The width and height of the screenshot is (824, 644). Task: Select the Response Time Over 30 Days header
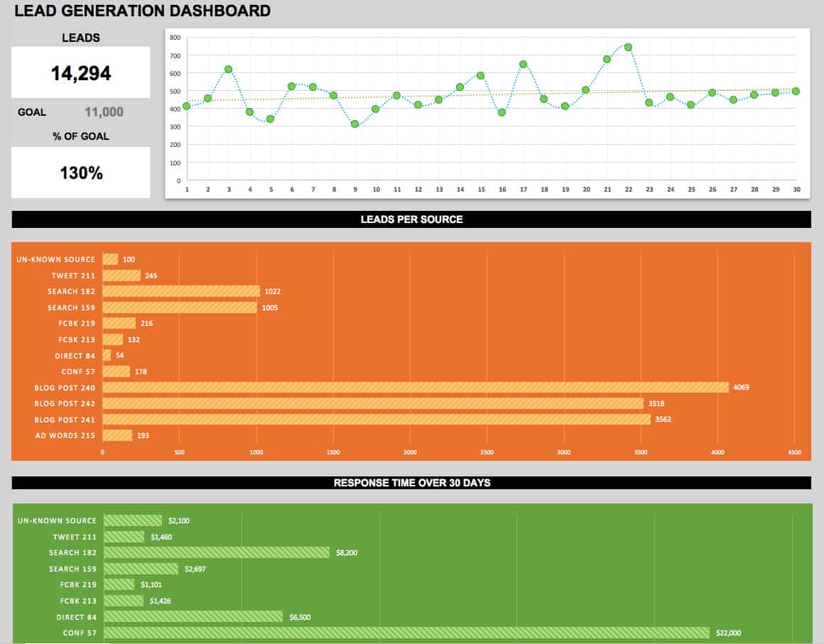point(411,483)
